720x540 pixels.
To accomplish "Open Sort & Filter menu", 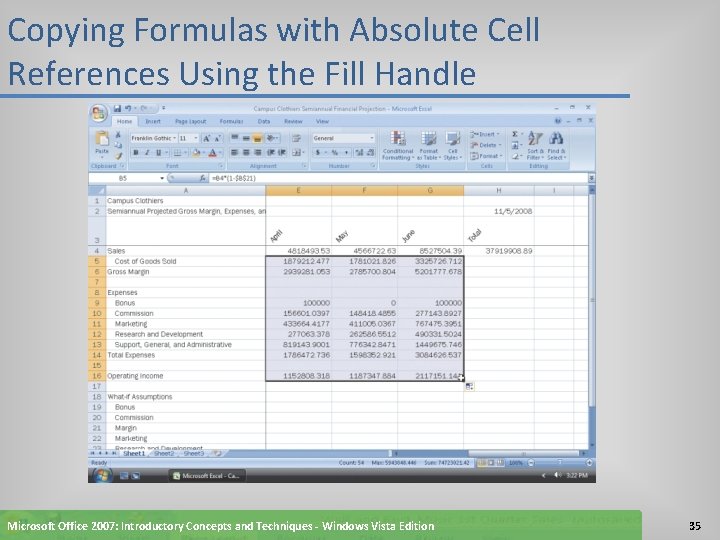I will (x=535, y=146).
